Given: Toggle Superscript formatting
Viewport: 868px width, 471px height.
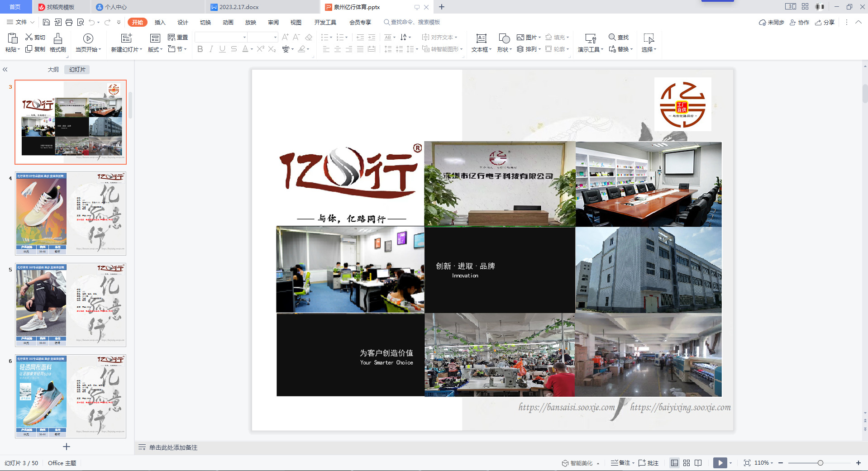Looking at the screenshot, I should coord(260,49).
